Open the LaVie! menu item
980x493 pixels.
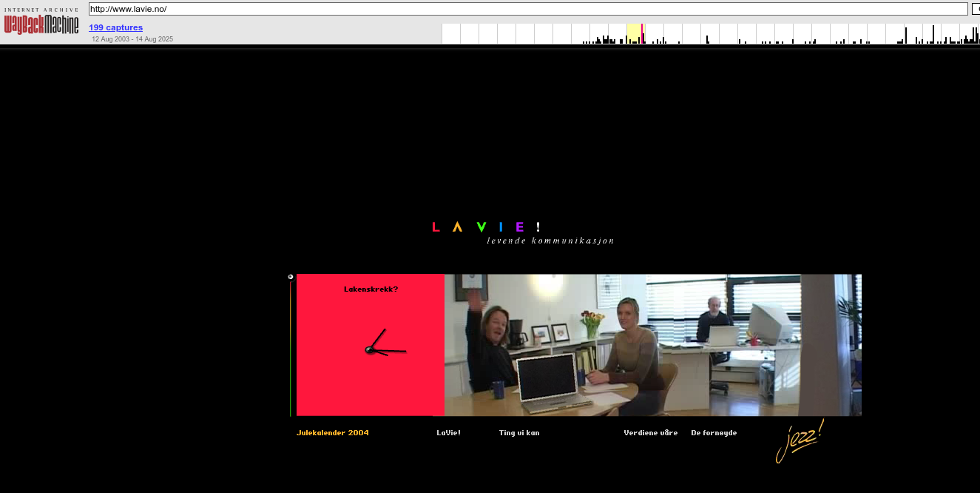coord(448,433)
